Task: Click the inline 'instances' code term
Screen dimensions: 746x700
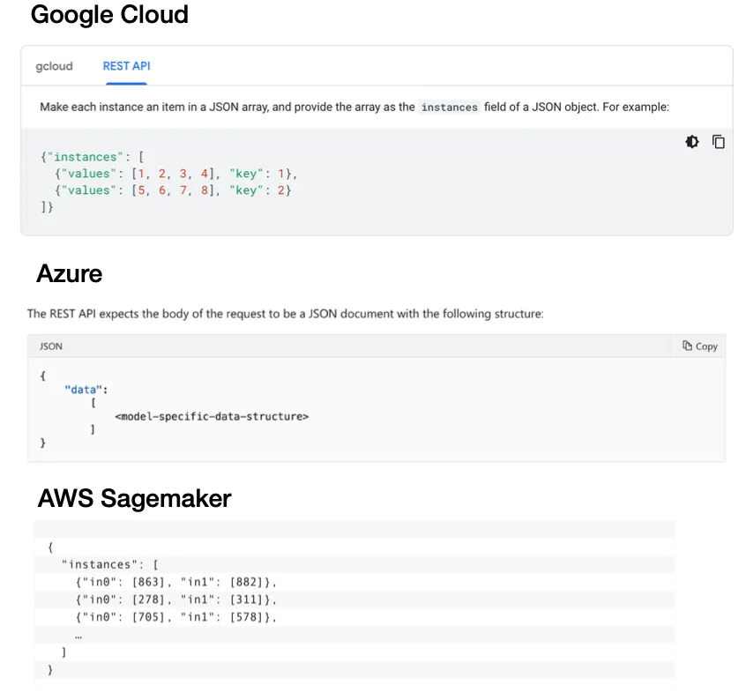Action: [x=449, y=108]
